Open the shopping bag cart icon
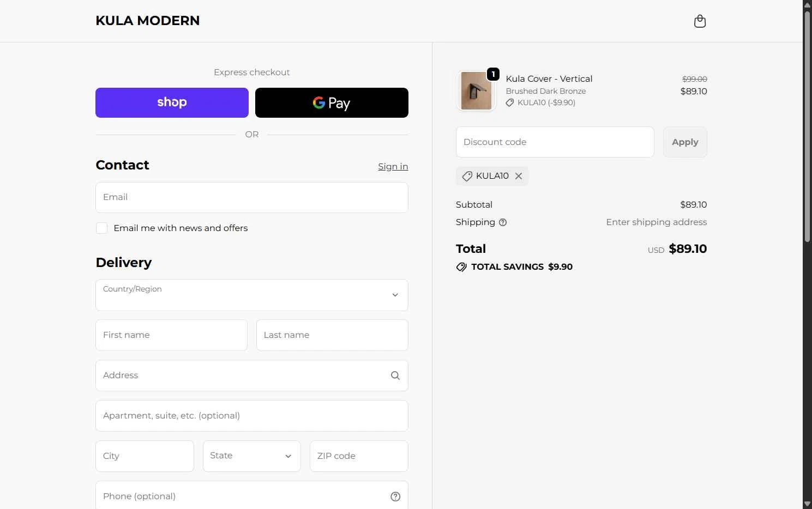The height and width of the screenshot is (509, 812). tap(700, 21)
